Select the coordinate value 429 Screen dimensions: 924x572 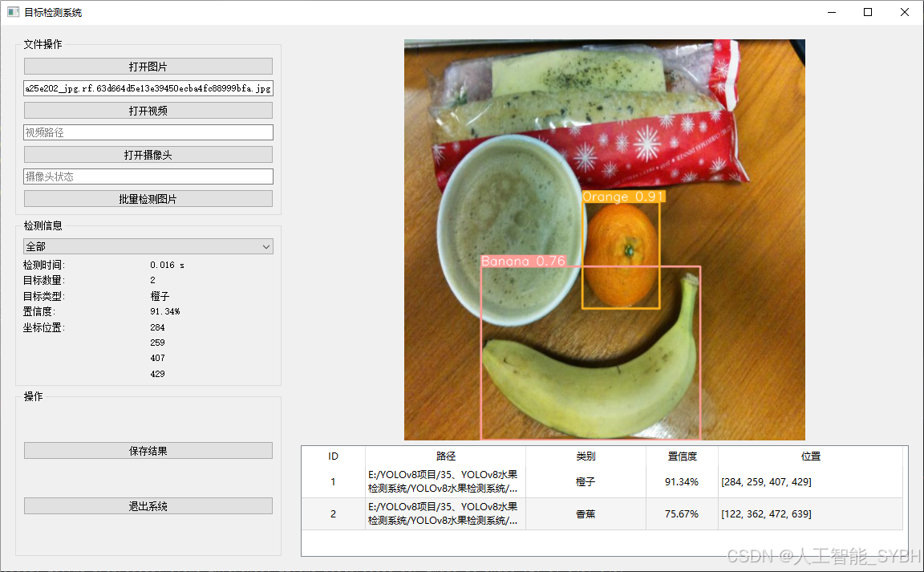coord(157,374)
